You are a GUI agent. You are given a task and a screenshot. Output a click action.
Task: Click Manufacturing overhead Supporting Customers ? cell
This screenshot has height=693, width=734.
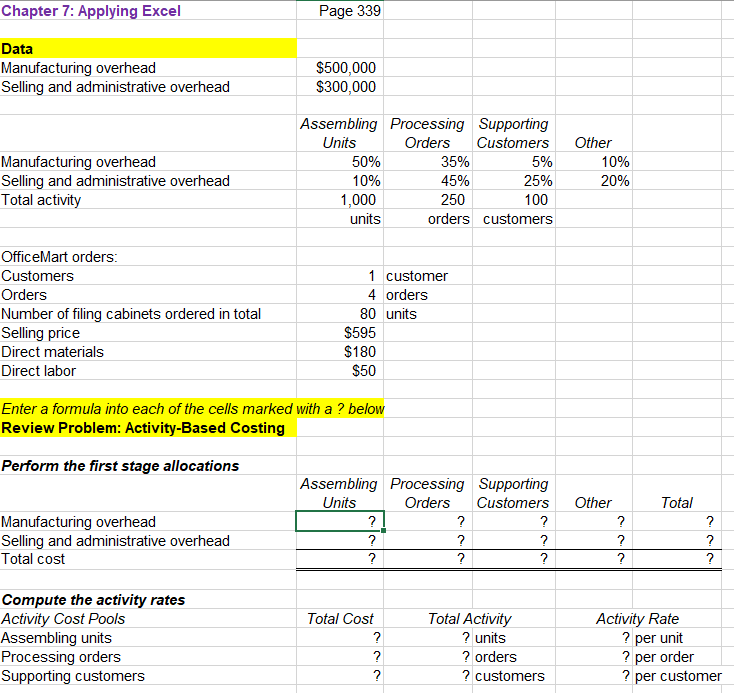point(514,521)
